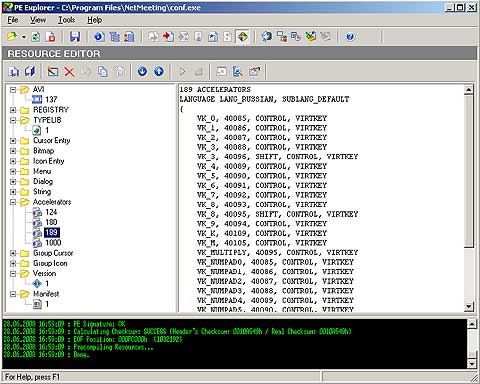Screen dimensions: 480x384
Task: Move resource up with blue up arrow
Action: pos(159,71)
